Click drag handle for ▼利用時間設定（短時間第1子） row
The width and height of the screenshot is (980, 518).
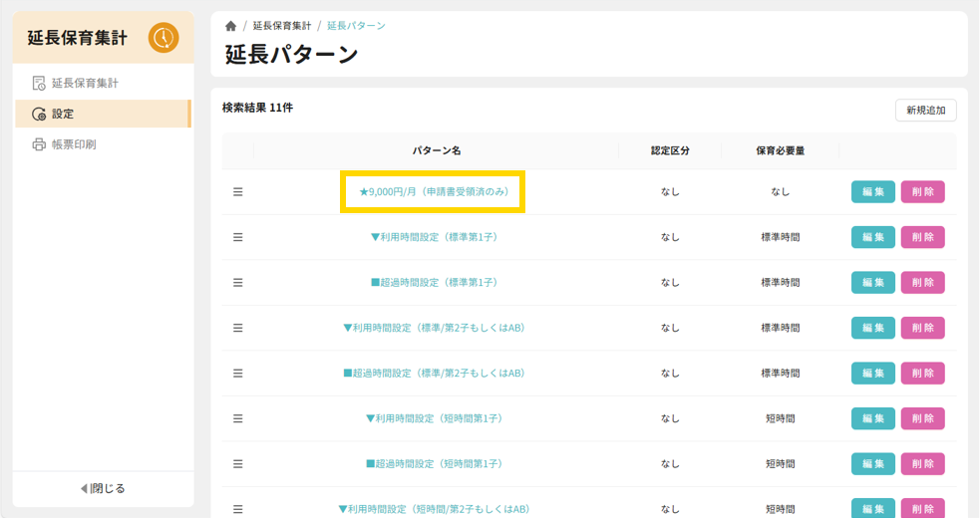coord(238,418)
